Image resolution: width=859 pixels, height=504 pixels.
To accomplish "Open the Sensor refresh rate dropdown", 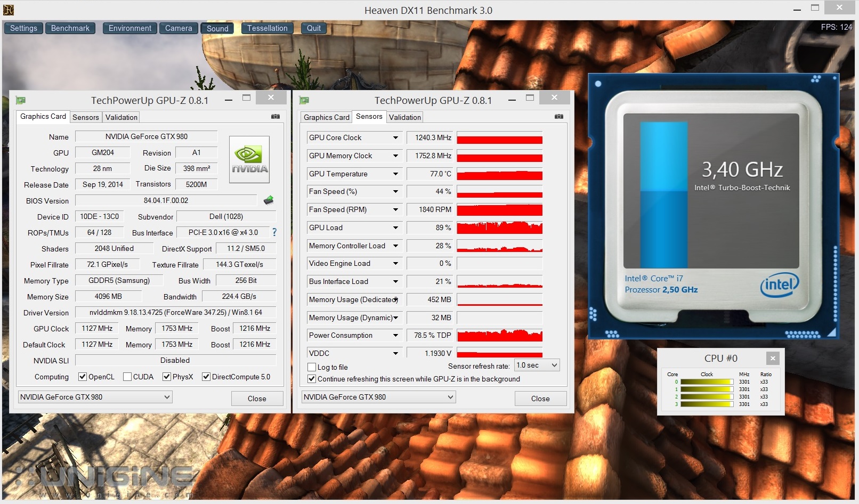I will click(x=537, y=365).
